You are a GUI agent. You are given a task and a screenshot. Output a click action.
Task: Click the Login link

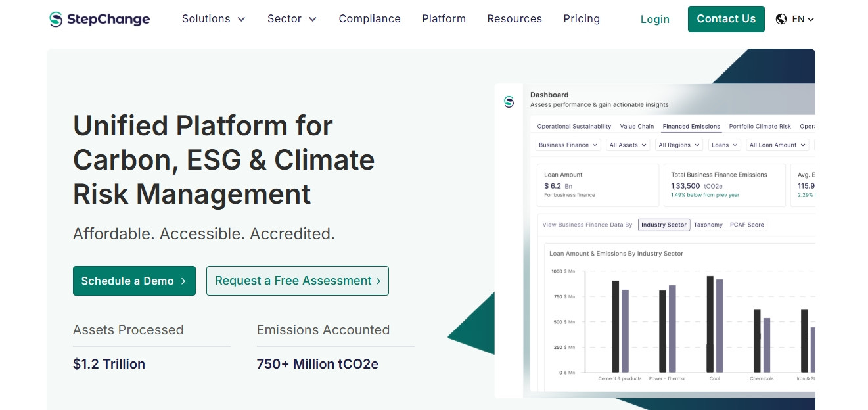pos(654,20)
